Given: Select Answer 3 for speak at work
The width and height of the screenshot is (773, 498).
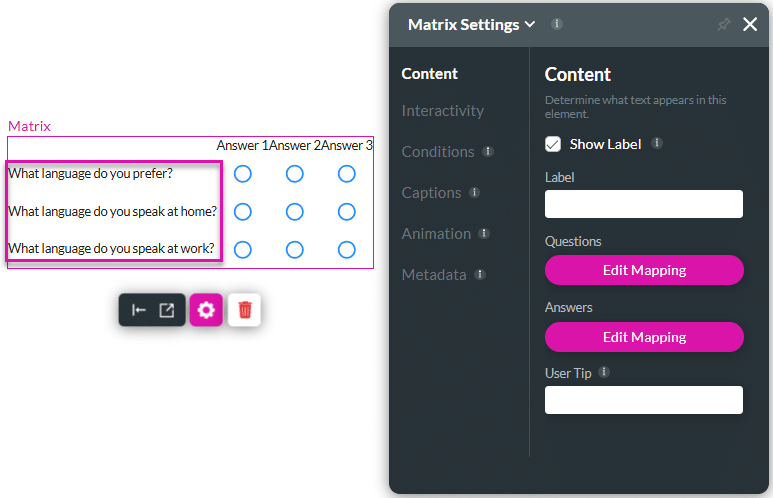Looking at the screenshot, I should tap(346, 249).
